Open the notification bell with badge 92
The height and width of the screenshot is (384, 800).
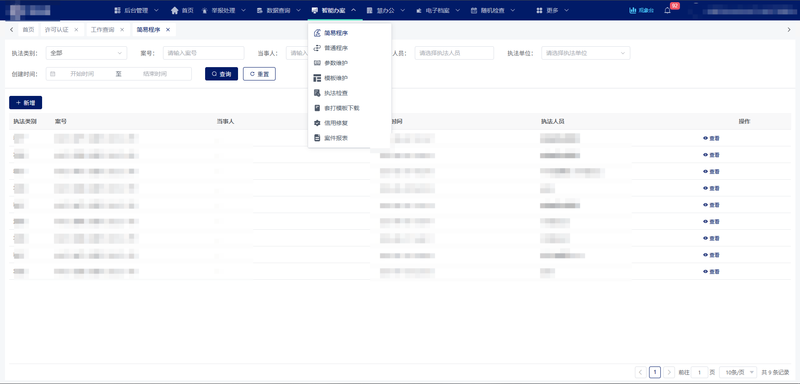point(667,10)
